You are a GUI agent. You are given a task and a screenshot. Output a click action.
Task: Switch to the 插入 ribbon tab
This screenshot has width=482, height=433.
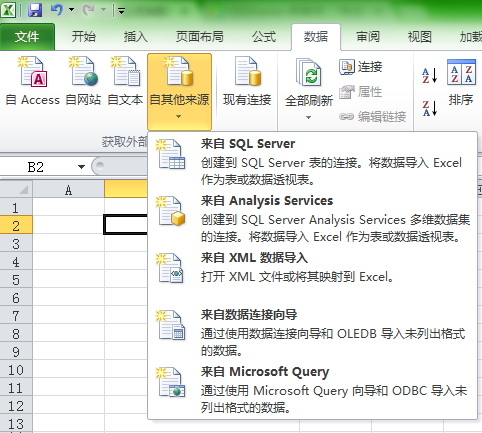point(136,37)
